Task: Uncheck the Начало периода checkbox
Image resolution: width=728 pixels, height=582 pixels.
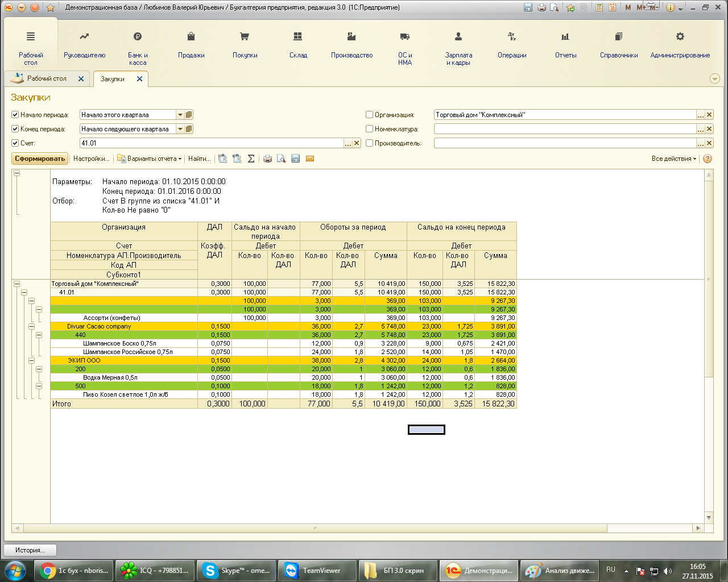Action: [15, 115]
